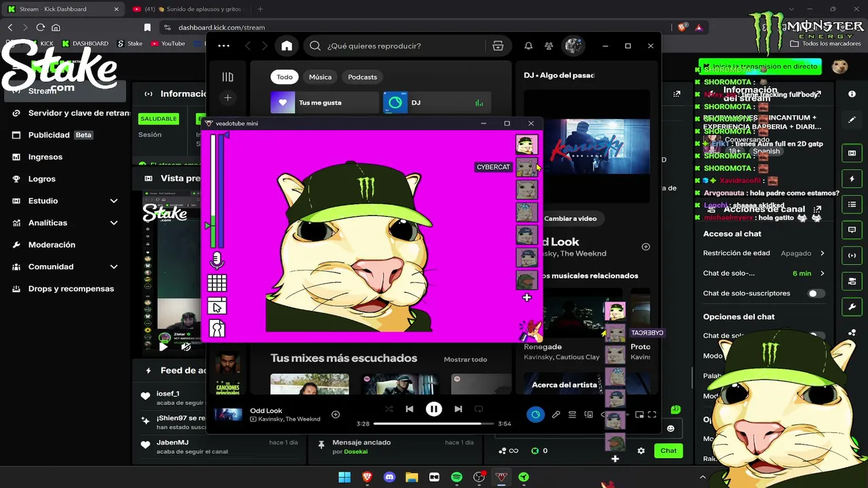The image size is (868, 488).
Task: Click the blue DJ button in Spotify player
Action: point(536,414)
